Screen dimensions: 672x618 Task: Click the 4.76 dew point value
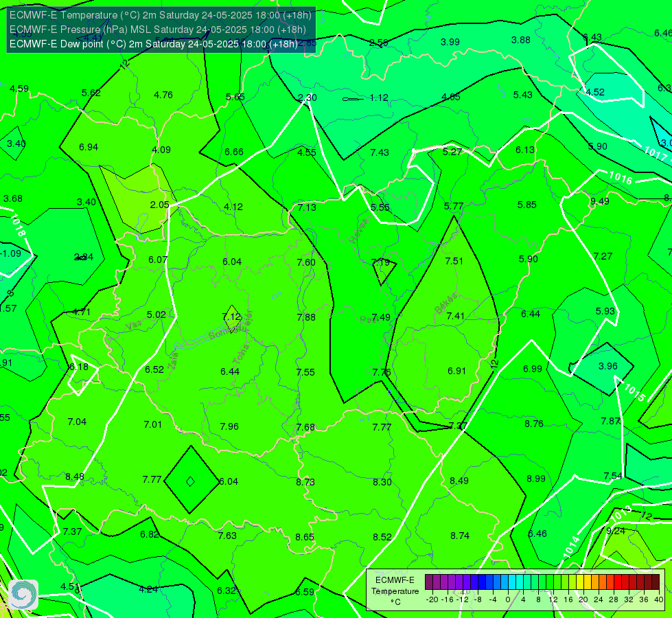(x=163, y=95)
